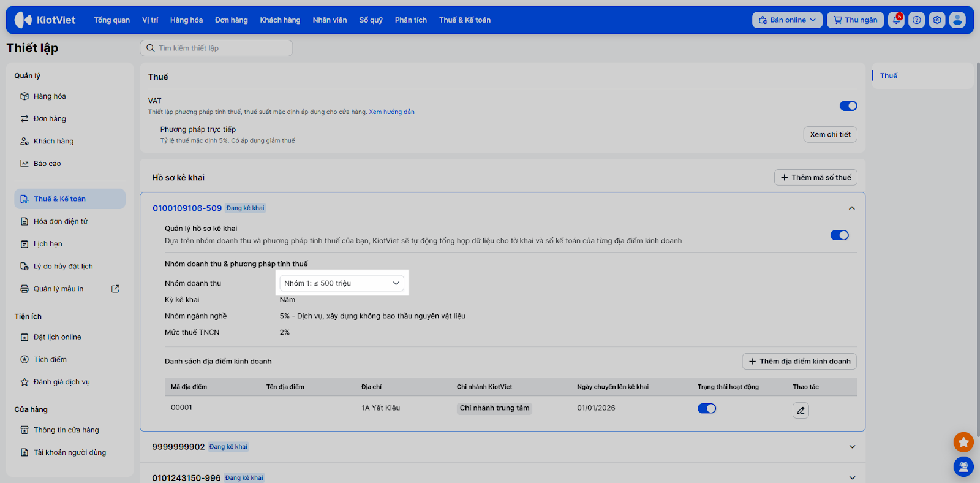The width and height of the screenshot is (980, 483).
Task: Click the Khách hàng person icon in sidebar
Action: click(x=24, y=141)
